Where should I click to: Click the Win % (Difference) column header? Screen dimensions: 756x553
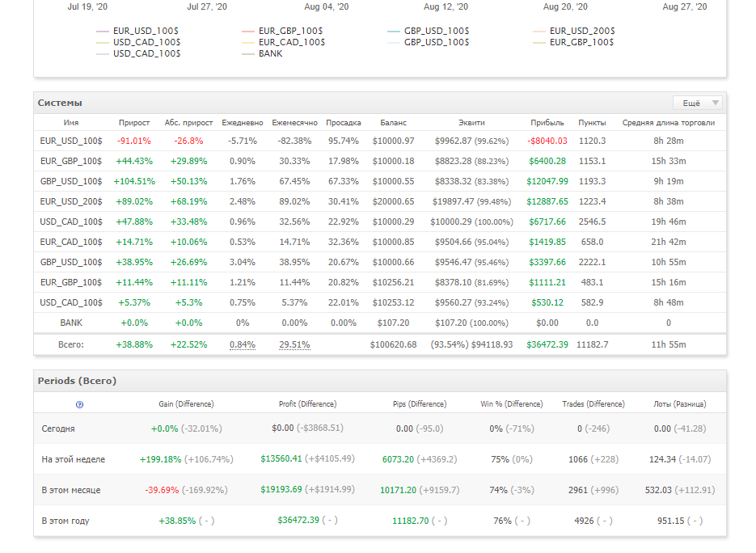[512, 404]
